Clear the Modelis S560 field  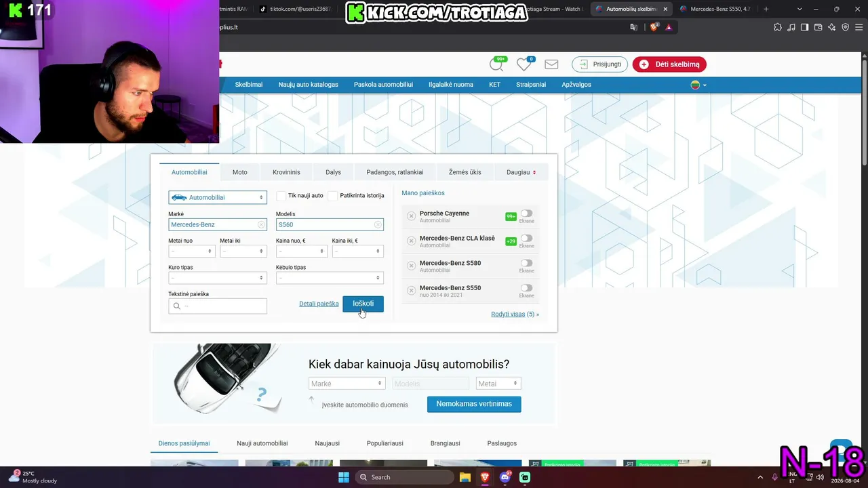tap(378, 224)
